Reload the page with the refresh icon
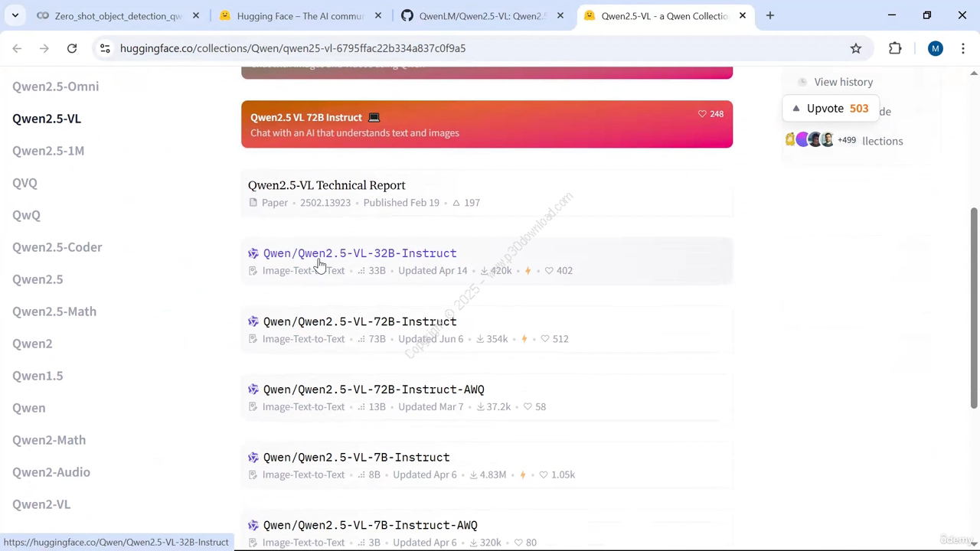This screenshot has width=980, height=551. [x=72, y=48]
